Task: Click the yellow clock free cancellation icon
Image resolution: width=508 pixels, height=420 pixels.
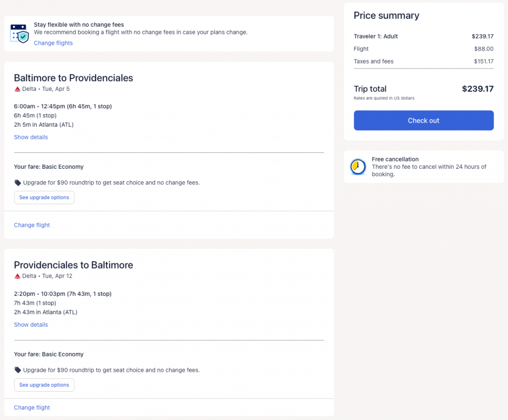Action: [x=358, y=167]
